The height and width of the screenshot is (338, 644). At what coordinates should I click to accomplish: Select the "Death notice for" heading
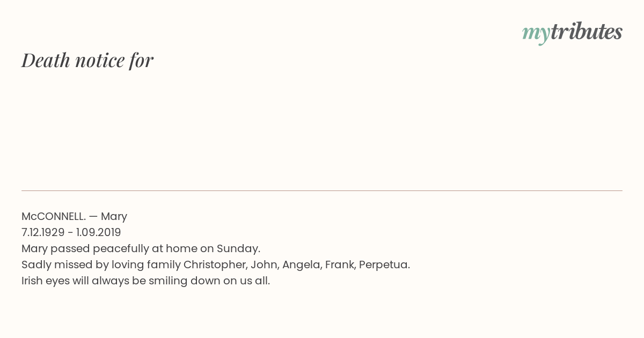[x=87, y=60]
